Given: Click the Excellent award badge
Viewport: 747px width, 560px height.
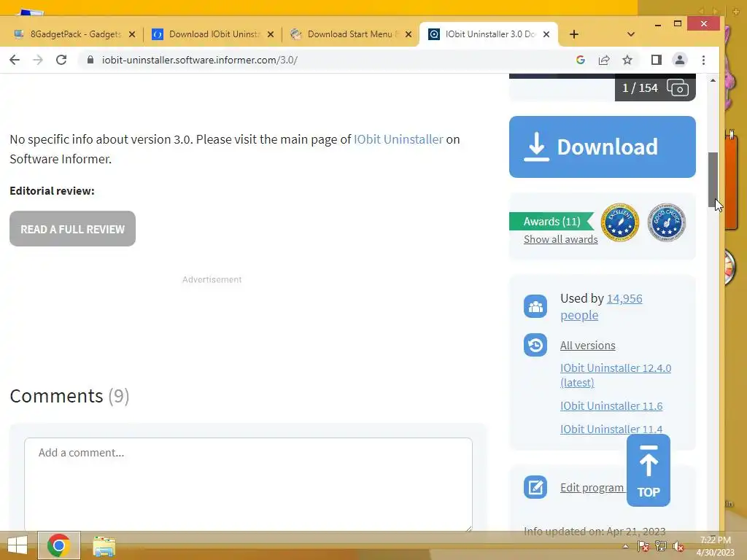Looking at the screenshot, I should click(x=619, y=222).
